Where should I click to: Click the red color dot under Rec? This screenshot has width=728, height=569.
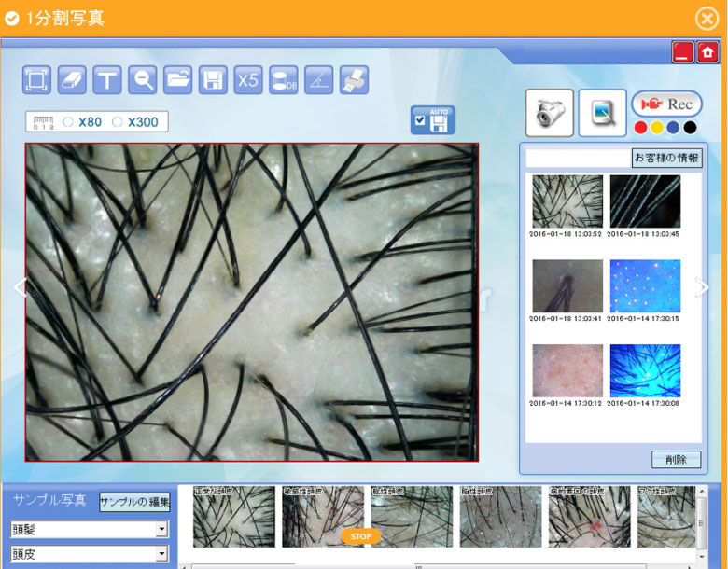coord(640,128)
